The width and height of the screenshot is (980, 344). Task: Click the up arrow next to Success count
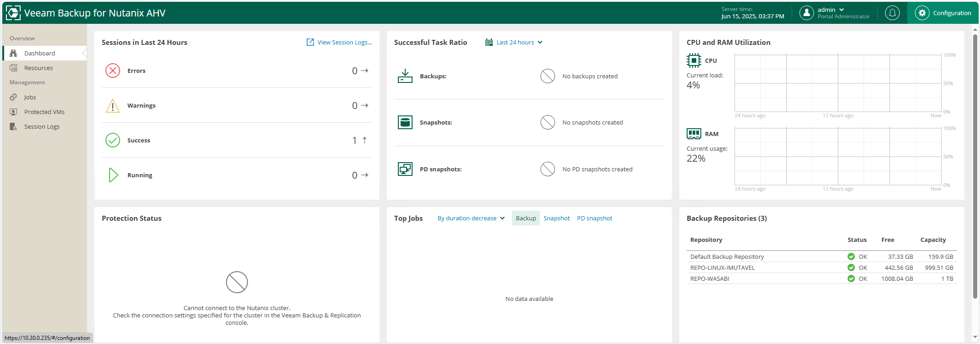(x=365, y=140)
